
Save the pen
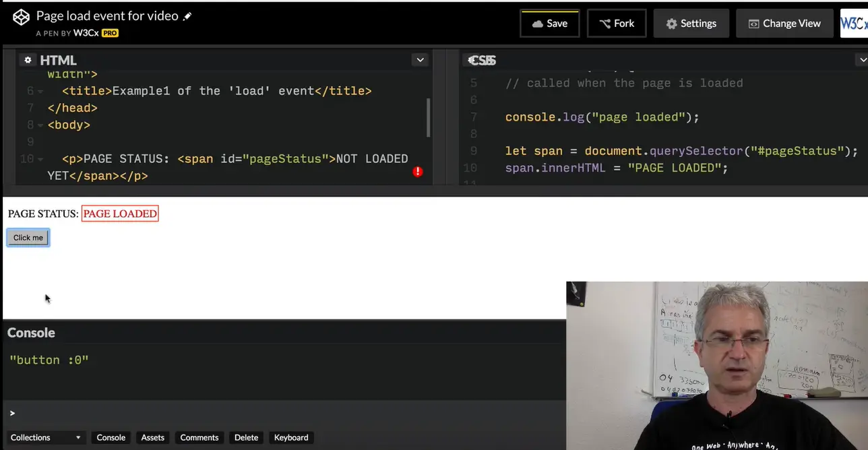[549, 23]
